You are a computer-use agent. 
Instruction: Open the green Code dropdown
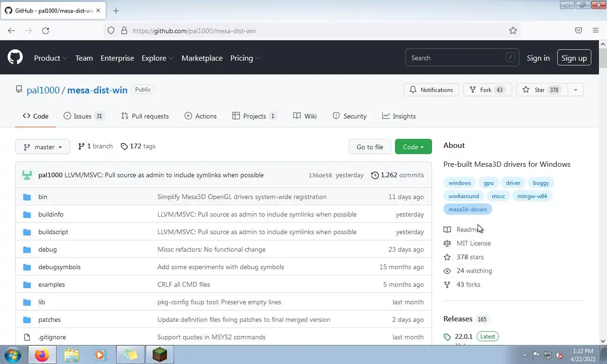point(413,147)
